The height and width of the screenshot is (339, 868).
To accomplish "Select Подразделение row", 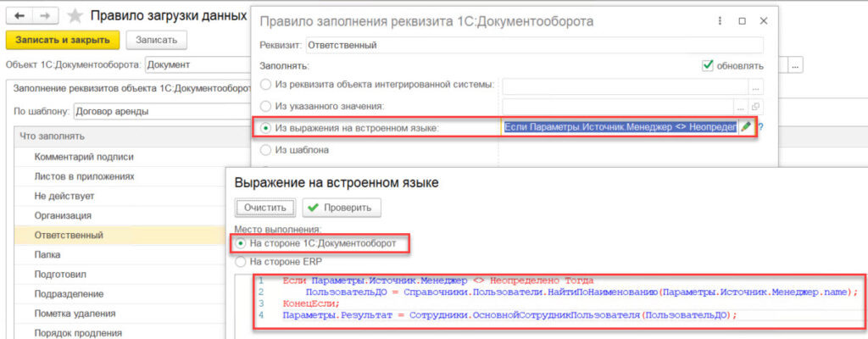I will pyautogui.click(x=120, y=293).
